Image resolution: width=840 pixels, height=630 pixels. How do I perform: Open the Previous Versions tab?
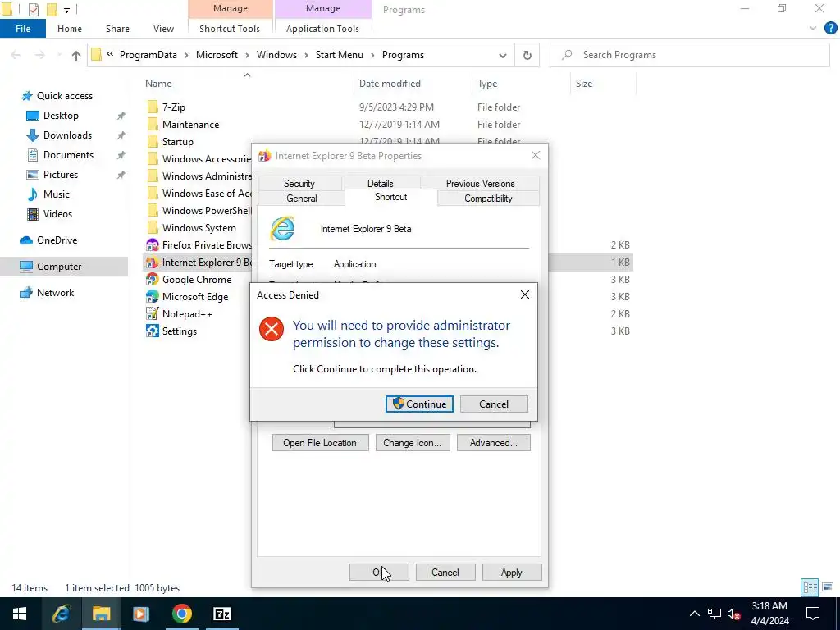(480, 183)
